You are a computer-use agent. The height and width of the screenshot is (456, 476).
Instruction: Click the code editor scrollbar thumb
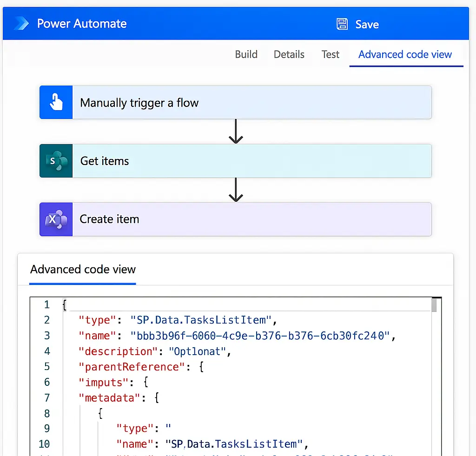click(434, 305)
